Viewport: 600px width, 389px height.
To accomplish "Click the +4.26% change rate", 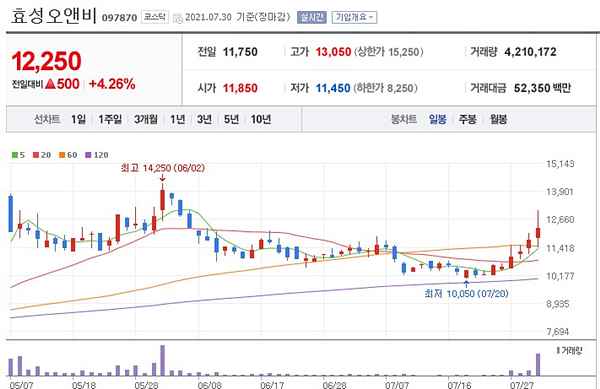I will pyautogui.click(x=112, y=84).
